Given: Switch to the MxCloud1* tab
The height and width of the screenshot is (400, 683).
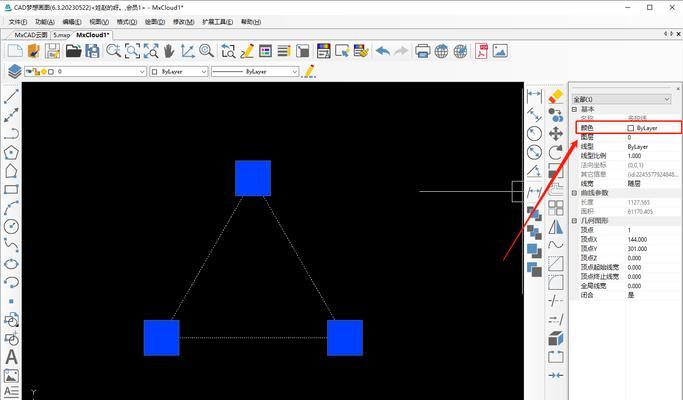Looking at the screenshot, I should (93, 35).
